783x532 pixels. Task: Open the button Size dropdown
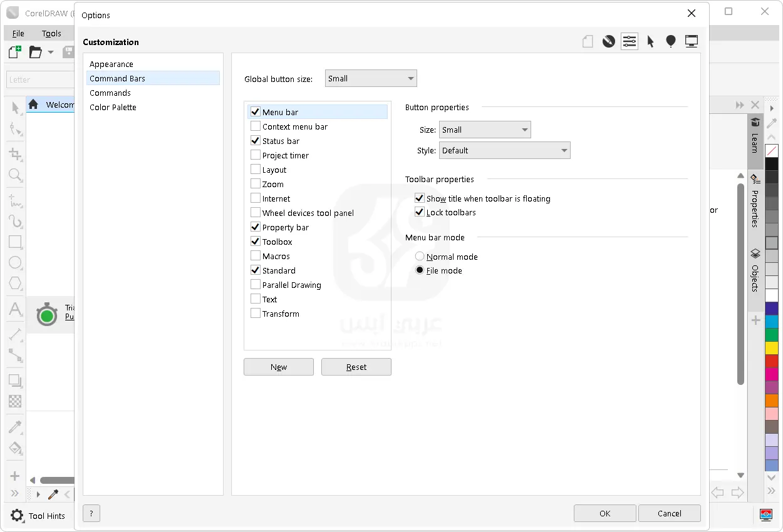click(x=485, y=130)
